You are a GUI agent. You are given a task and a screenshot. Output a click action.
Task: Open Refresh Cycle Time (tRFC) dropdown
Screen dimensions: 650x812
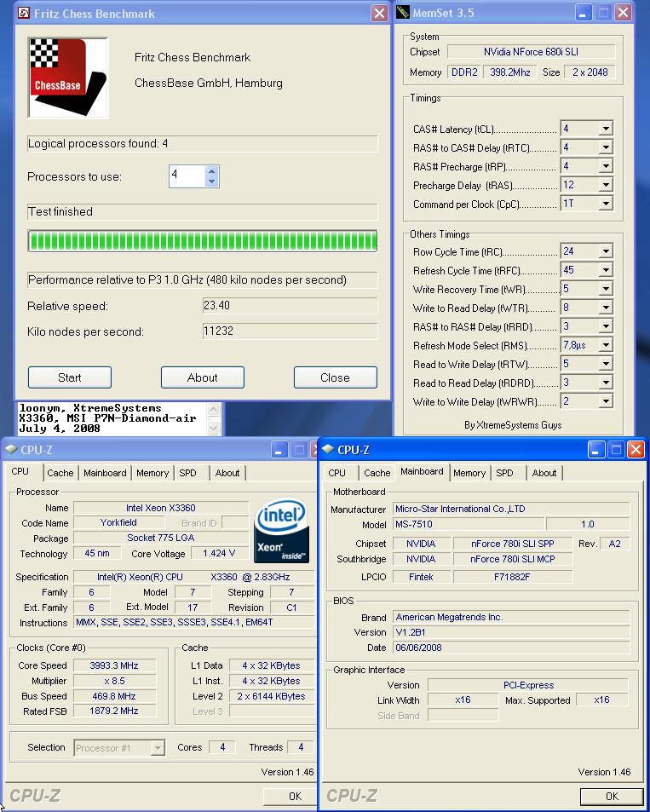[606, 270]
